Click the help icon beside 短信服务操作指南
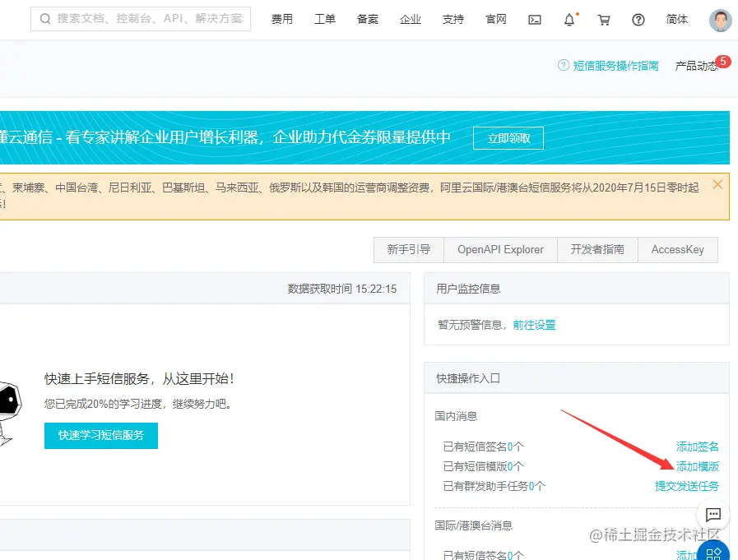The image size is (738, 560). point(564,65)
